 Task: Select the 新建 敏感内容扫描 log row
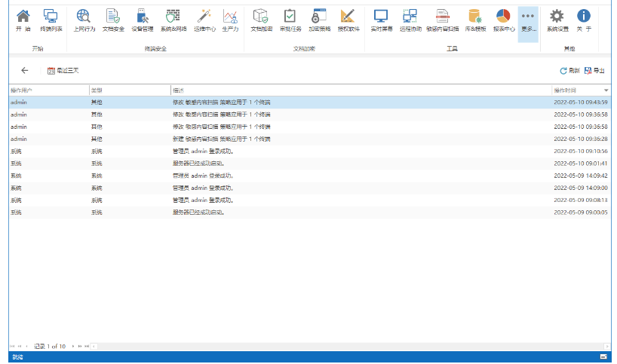[219, 139]
